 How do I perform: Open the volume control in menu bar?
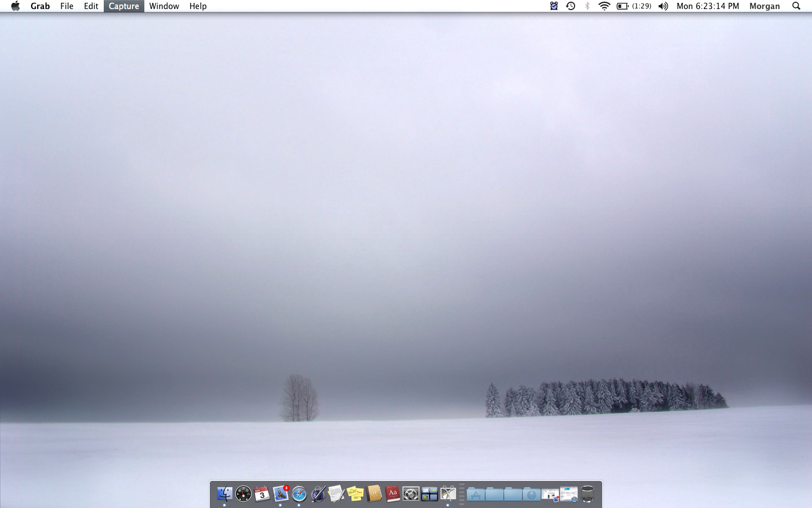663,6
